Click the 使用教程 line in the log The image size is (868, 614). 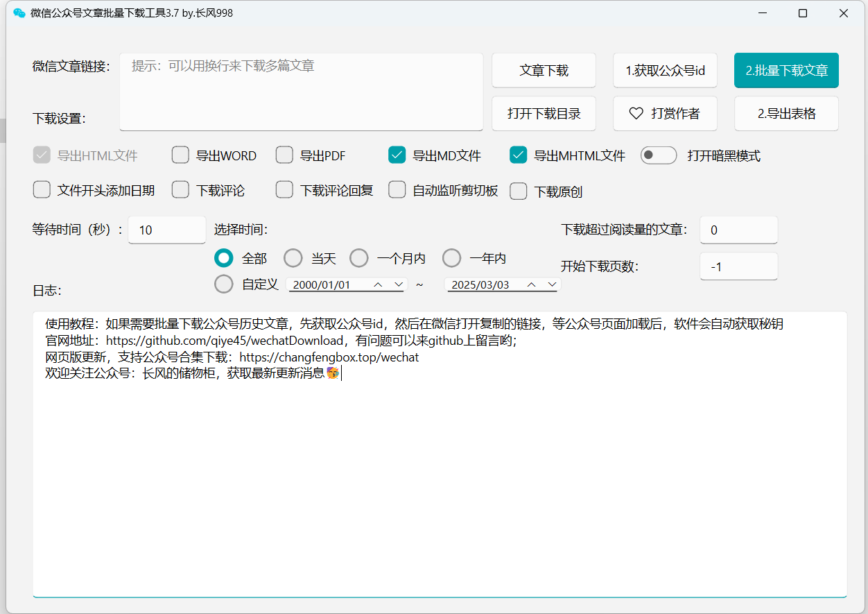[415, 324]
